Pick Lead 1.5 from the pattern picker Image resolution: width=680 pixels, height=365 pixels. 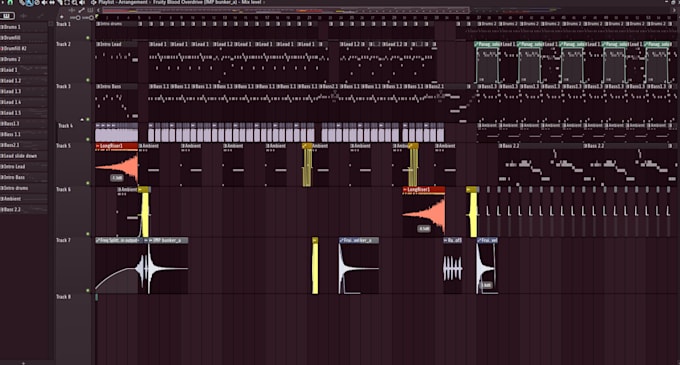pos(23,113)
